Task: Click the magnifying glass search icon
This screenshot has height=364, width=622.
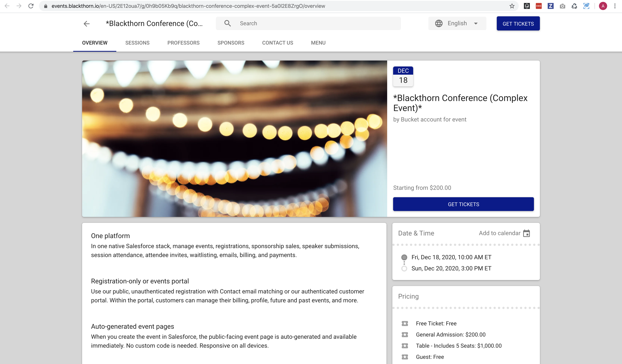Action: [x=227, y=23]
